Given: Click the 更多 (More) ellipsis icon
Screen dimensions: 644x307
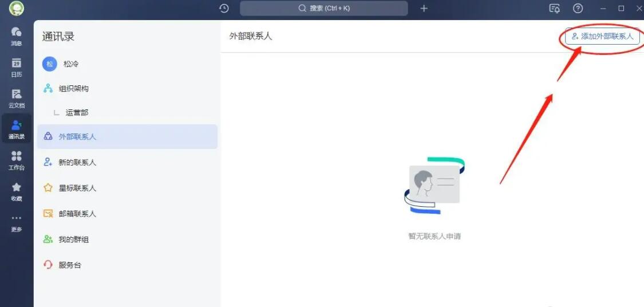Looking at the screenshot, I should [x=17, y=222].
